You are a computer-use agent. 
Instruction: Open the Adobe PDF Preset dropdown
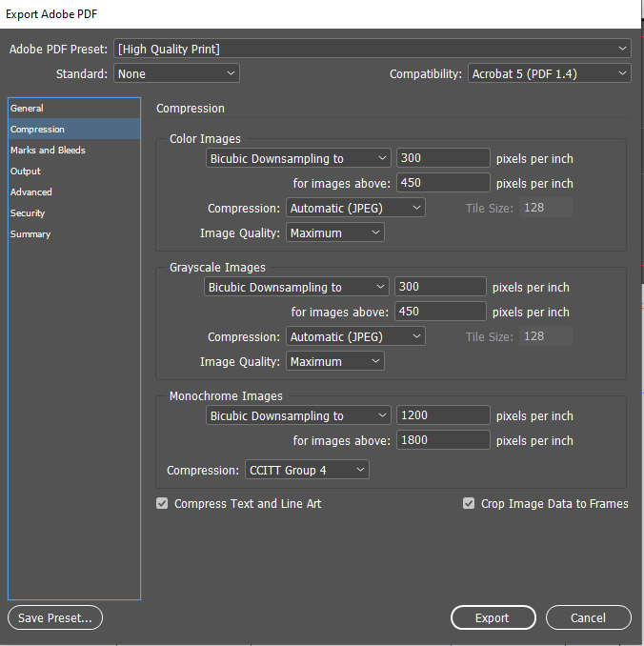coord(372,49)
